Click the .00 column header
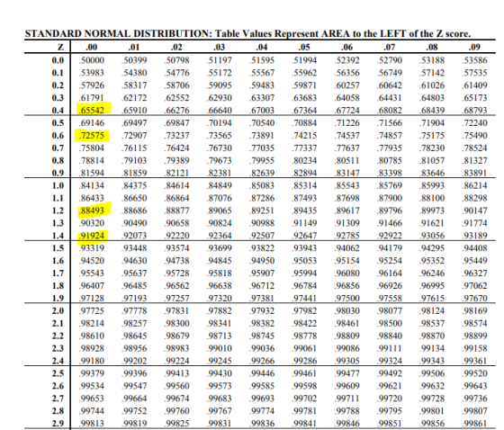 pyautogui.click(x=91, y=48)
